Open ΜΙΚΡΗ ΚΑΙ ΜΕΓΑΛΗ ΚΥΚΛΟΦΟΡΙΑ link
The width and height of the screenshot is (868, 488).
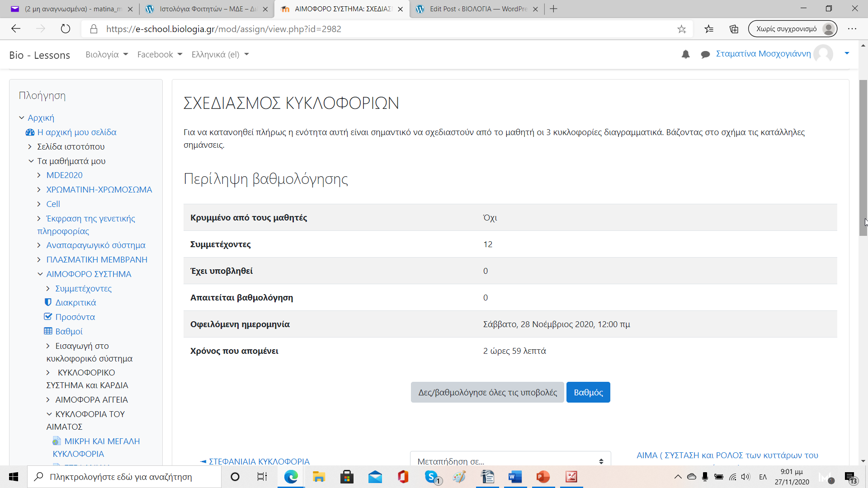pyautogui.click(x=96, y=447)
